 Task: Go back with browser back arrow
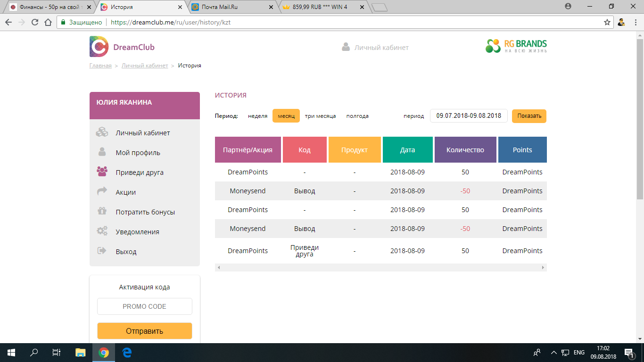coord(8,22)
